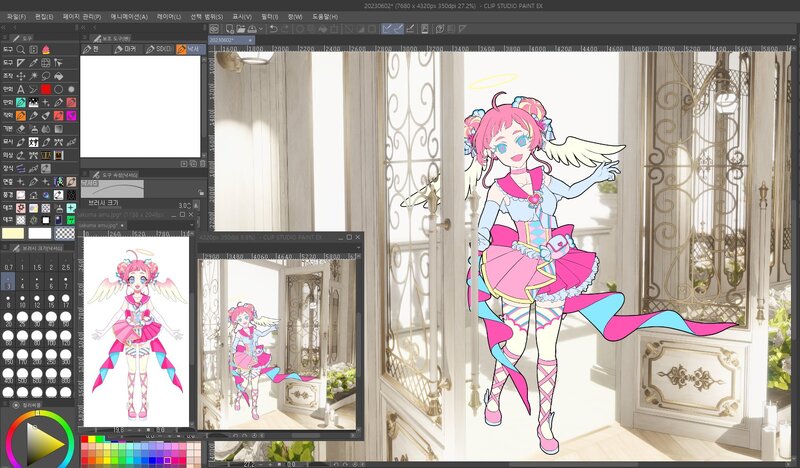The height and width of the screenshot is (468, 800).
Task: Adjust brush size stepper arrows
Action: (x=196, y=205)
